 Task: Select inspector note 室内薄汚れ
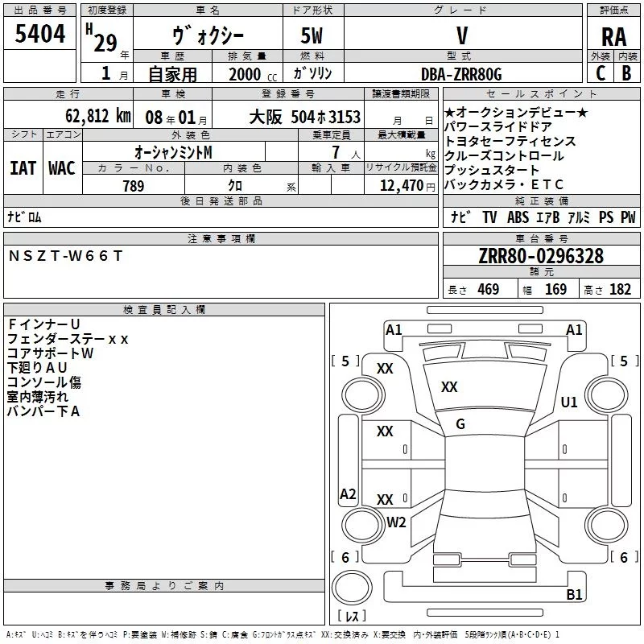[38, 397]
